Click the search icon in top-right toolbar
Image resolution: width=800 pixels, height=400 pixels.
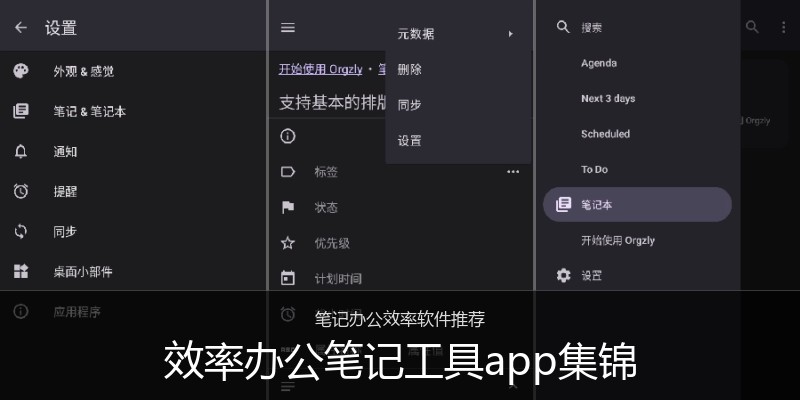(x=752, y=27)
